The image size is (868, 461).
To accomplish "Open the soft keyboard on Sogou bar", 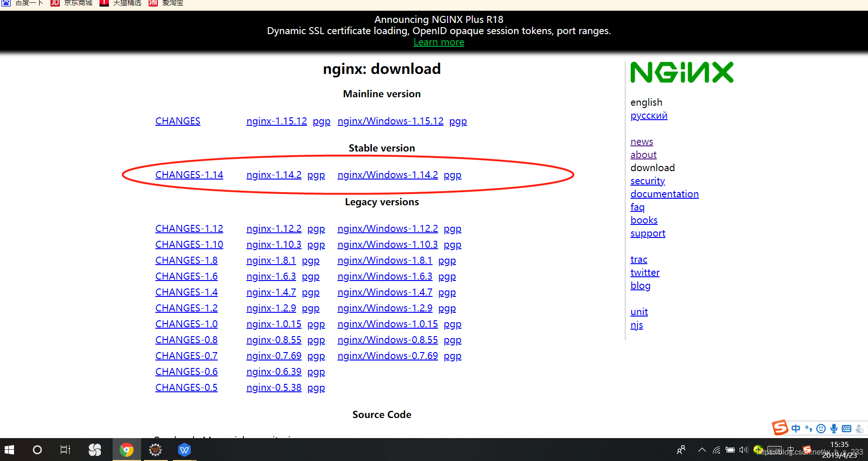I will pos(847,428).
